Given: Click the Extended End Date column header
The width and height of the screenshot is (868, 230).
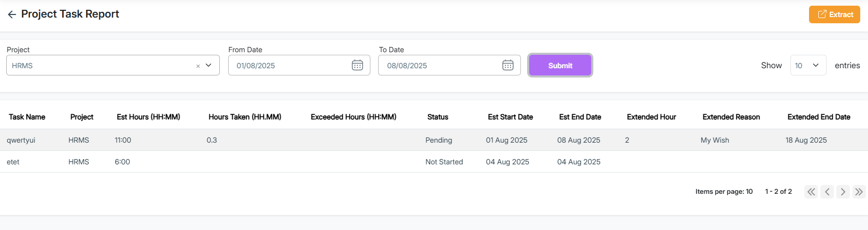Looking at the screenshot, I should (818, 117).
